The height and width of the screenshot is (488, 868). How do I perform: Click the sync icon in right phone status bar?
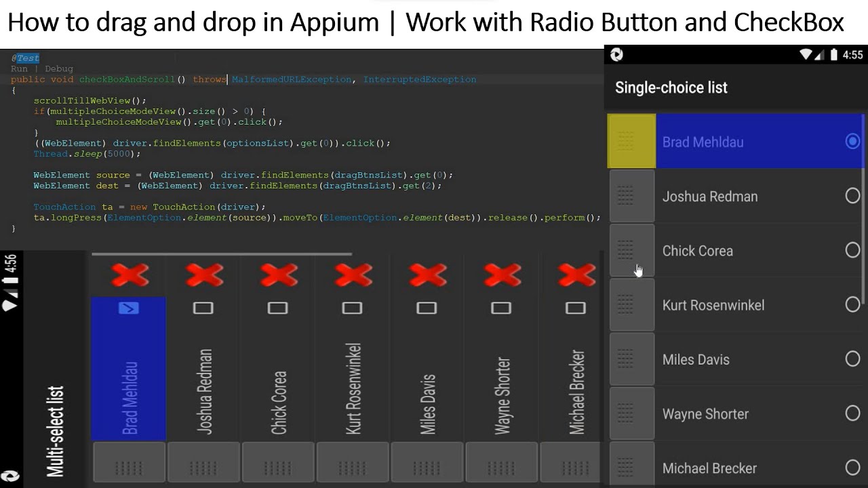616,55
